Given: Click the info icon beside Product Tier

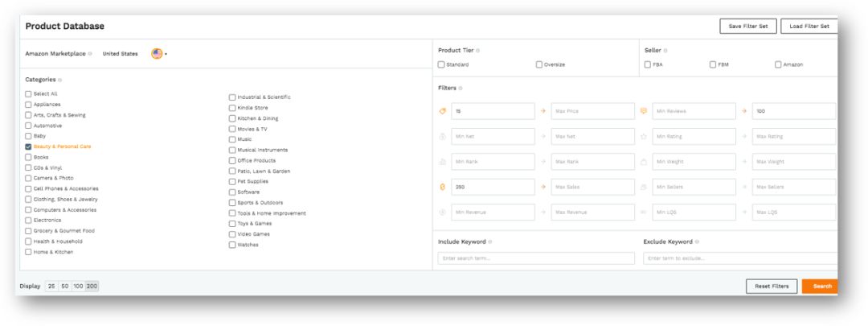Looking at the screenshot, I should point(478,51).
